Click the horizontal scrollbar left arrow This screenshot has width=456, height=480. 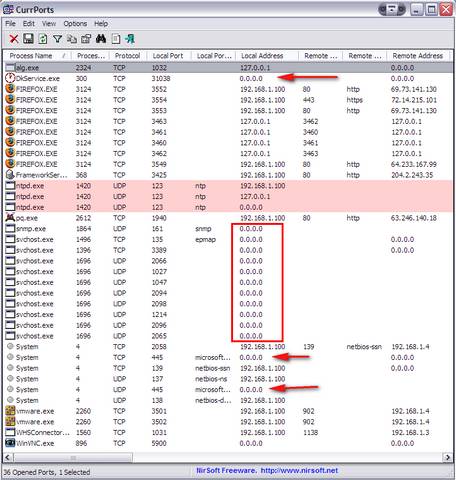8,457
